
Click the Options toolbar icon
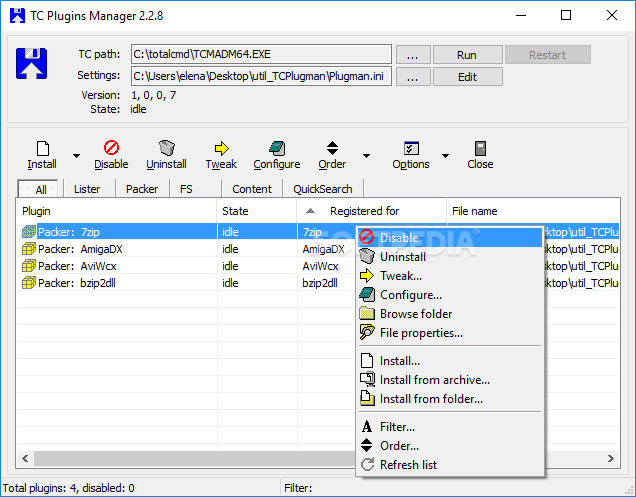click(411, 148)
